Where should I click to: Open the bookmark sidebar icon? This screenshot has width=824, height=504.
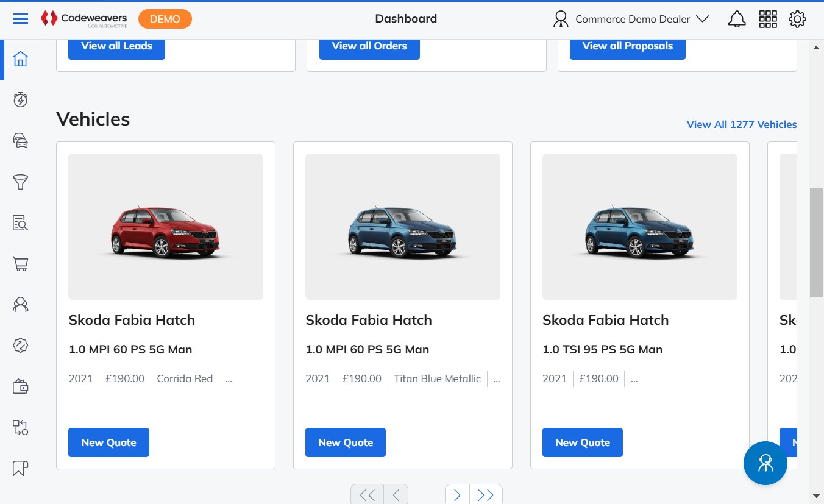coord(21,468)
